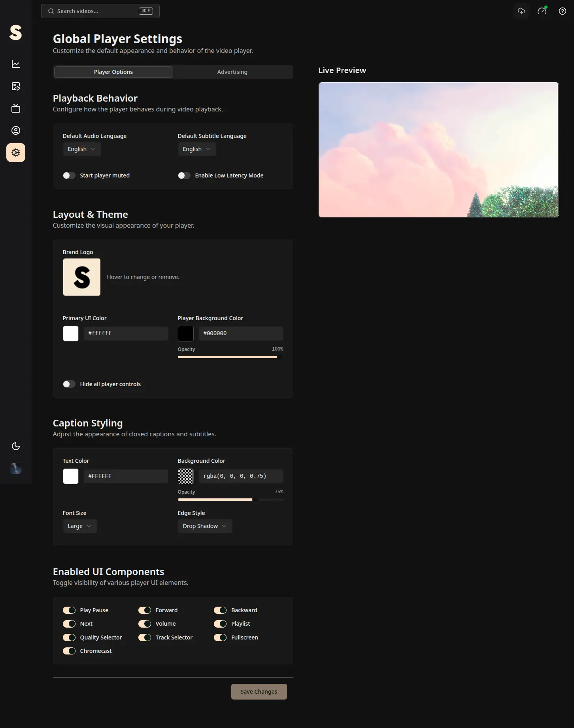
Task: Click the rgba(0, 0, 0, 0.75) field
Action: click(241, 476)
